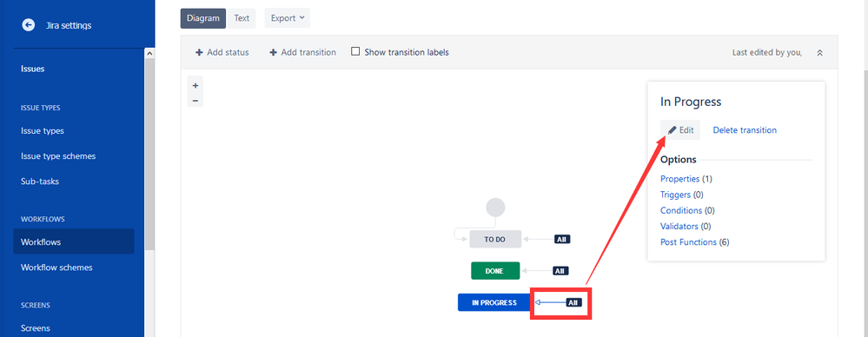
Task: Open the Export dropdown
Action: 288,18
